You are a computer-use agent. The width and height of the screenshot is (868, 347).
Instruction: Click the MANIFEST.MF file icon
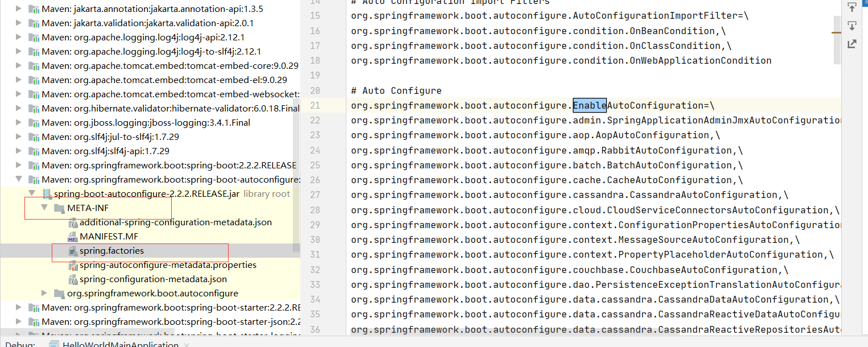72,237
